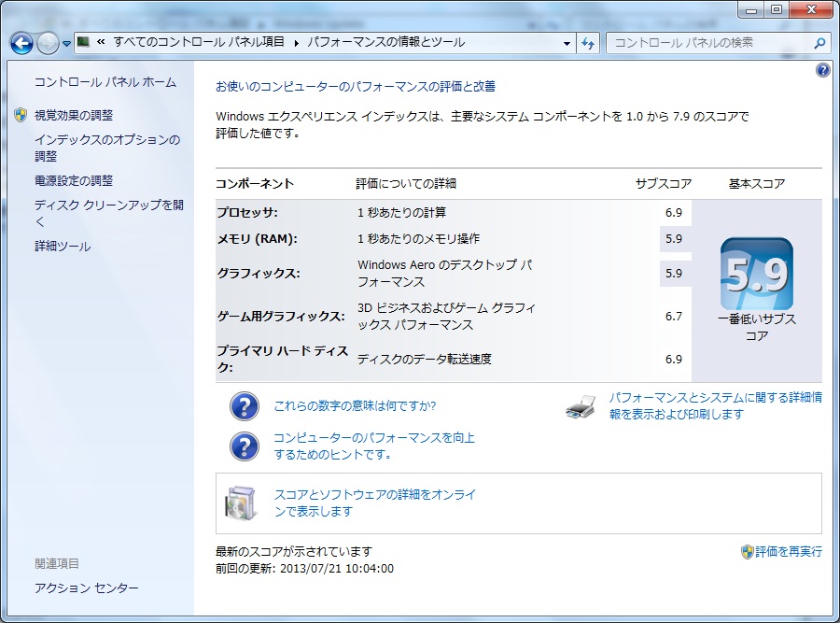
Task: Select パフォーマンスの情報とツール breadcrumb
Action: (386, 42)
